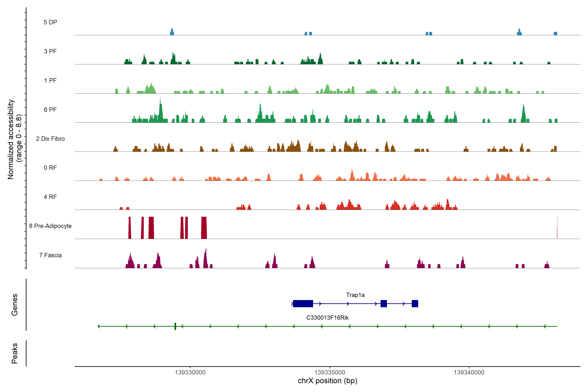Screen dimensions: 588x392
Task: Click the 6 PF track label
Action: point(50,109)
